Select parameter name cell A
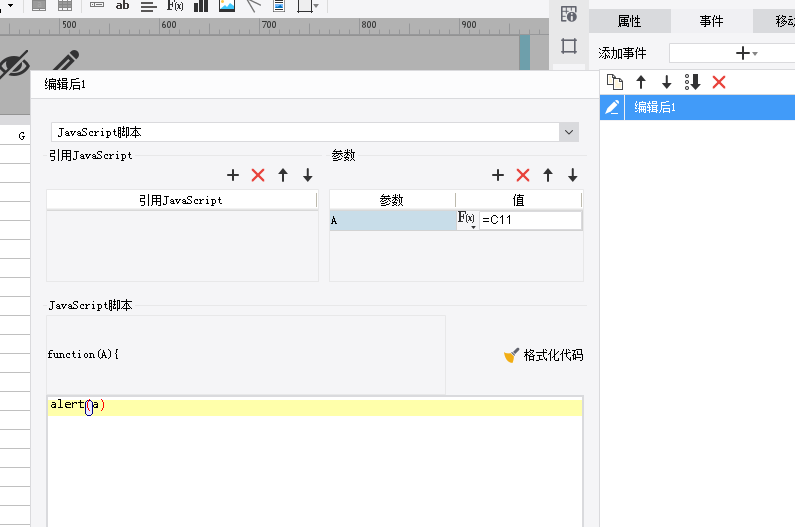 point(393,220)
